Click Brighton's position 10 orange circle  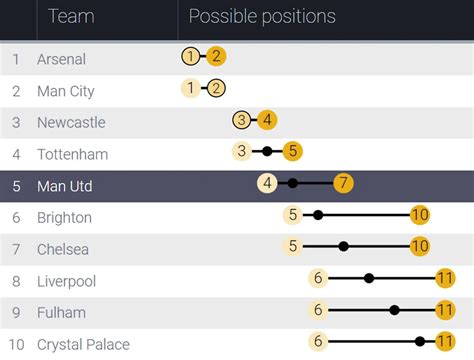click(420, 215)
